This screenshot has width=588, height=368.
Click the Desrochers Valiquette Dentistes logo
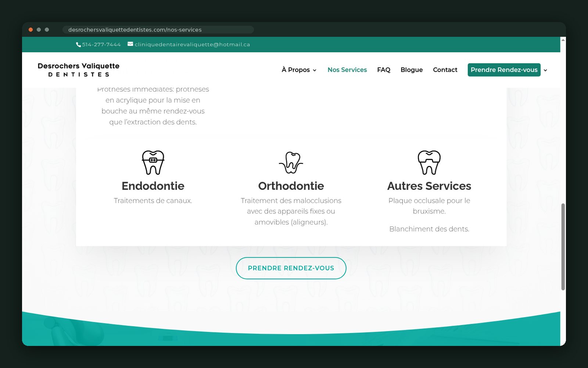[x=79, y=70]
